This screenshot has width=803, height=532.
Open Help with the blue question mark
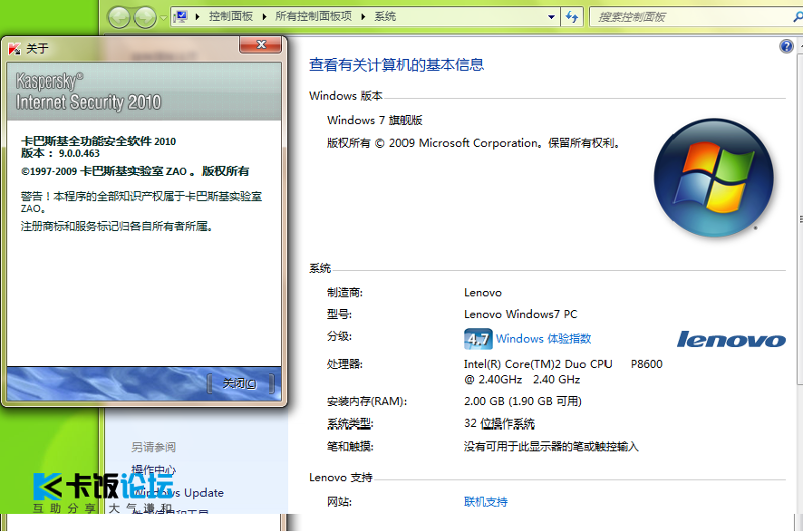coord(786,46)
